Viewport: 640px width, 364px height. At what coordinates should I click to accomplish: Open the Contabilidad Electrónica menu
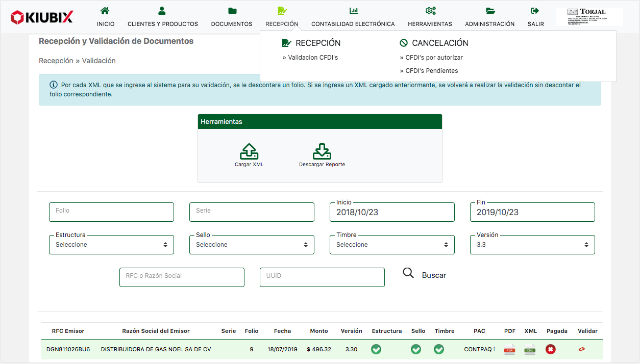point(353,17)
